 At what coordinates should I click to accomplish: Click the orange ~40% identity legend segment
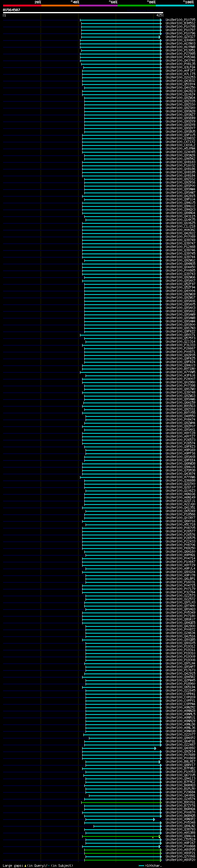[x=60, y=6]
